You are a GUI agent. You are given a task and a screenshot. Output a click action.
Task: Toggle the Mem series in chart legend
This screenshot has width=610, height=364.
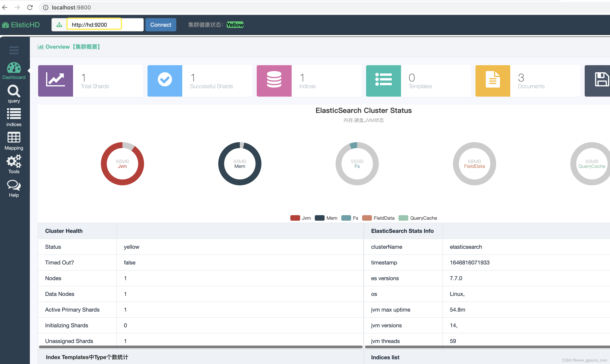tap(326, 218)
